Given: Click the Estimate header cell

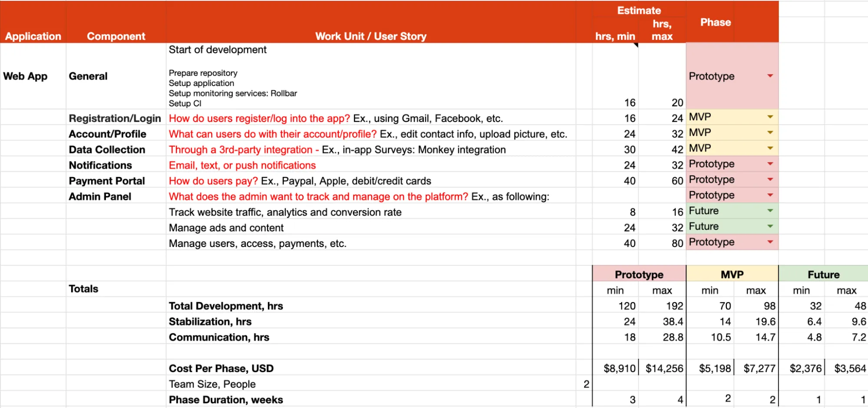Looking at the screenshot, I should 639,10.
